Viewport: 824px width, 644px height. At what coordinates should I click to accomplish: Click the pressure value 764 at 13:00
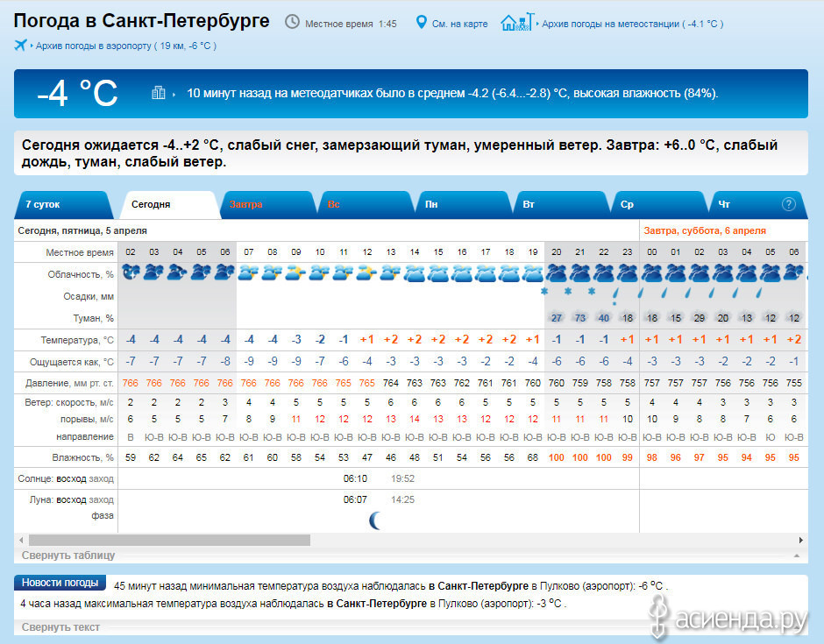coord(390,383)
